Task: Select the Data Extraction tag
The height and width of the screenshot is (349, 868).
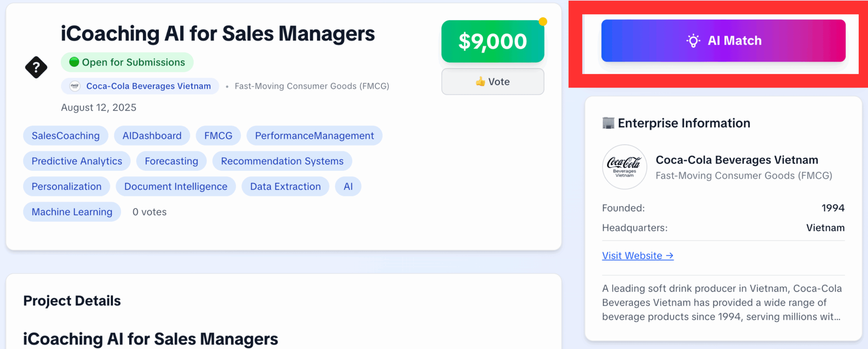Action: (x=285, y=186)
